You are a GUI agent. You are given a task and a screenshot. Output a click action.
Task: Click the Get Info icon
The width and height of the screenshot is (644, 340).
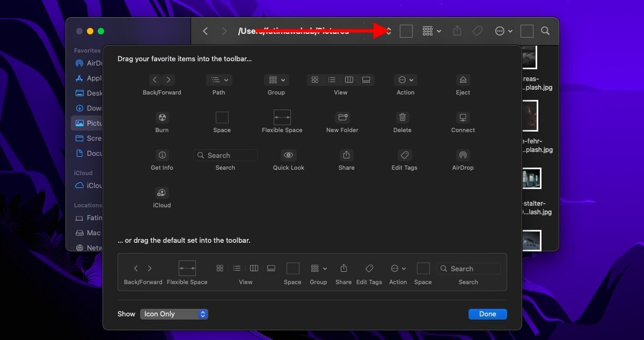(x=162, y=155)
